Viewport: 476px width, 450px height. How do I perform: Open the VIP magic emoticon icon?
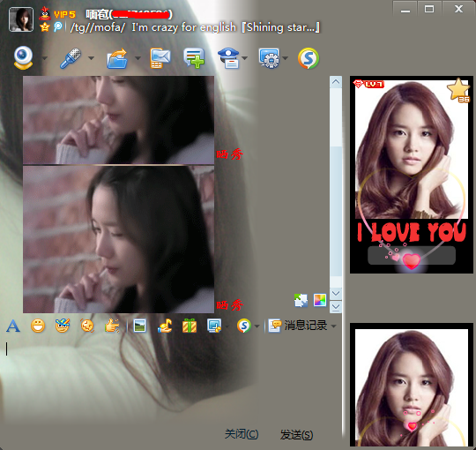pos(63,326)
